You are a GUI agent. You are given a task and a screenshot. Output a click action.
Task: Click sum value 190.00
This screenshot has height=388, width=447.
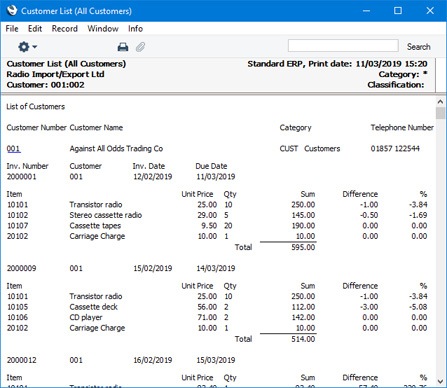[x=303, y=226]
